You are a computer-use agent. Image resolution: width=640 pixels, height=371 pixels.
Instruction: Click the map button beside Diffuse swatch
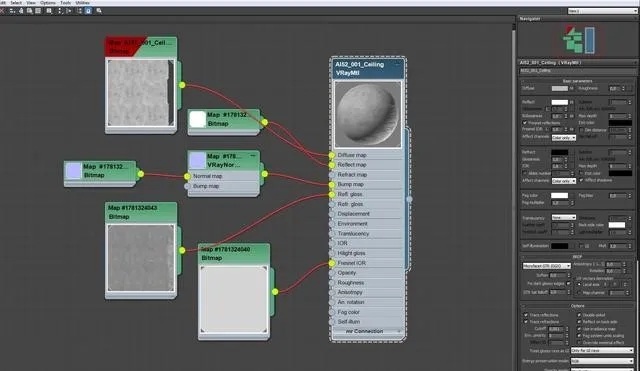pyautogui.click(x=571, y=88)
